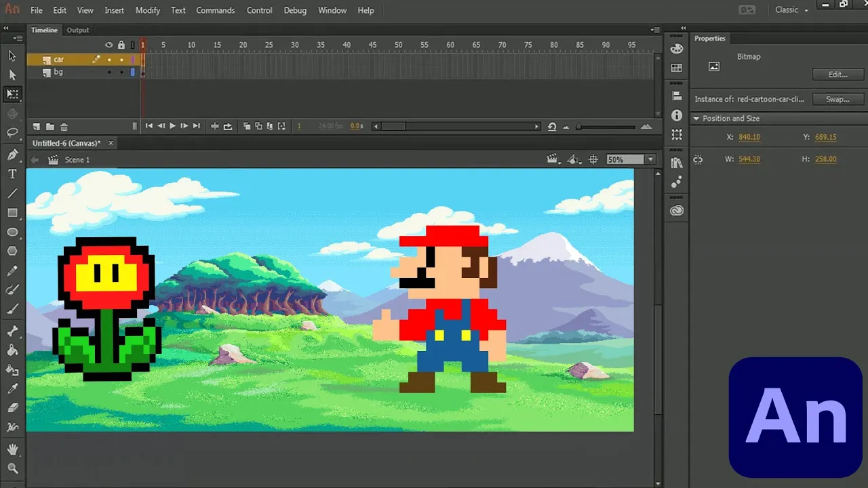
Task: Hide the bg layer
Action: coord(109,72)
